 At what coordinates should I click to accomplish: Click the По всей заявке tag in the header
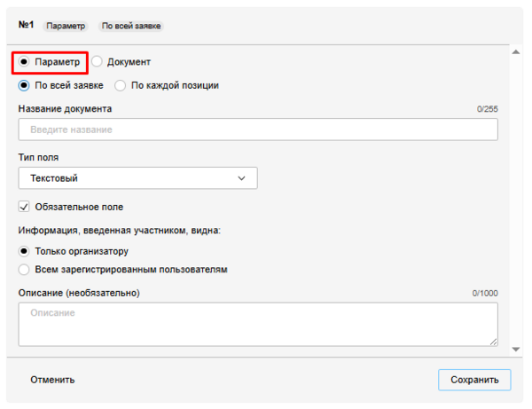click(130, 26)
